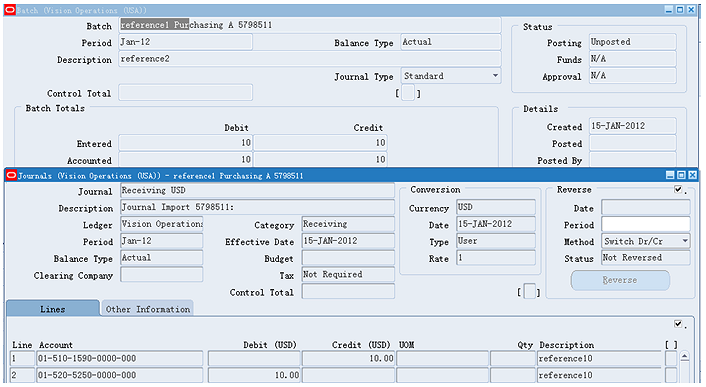Click line 2 Description reference10
Screen dimensions: 706x387
pos(600,375)
